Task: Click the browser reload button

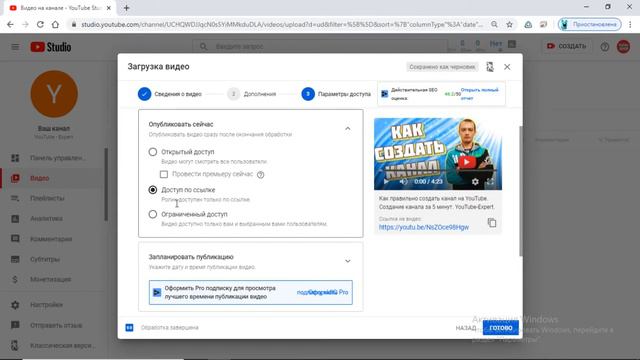Action: 40,24
